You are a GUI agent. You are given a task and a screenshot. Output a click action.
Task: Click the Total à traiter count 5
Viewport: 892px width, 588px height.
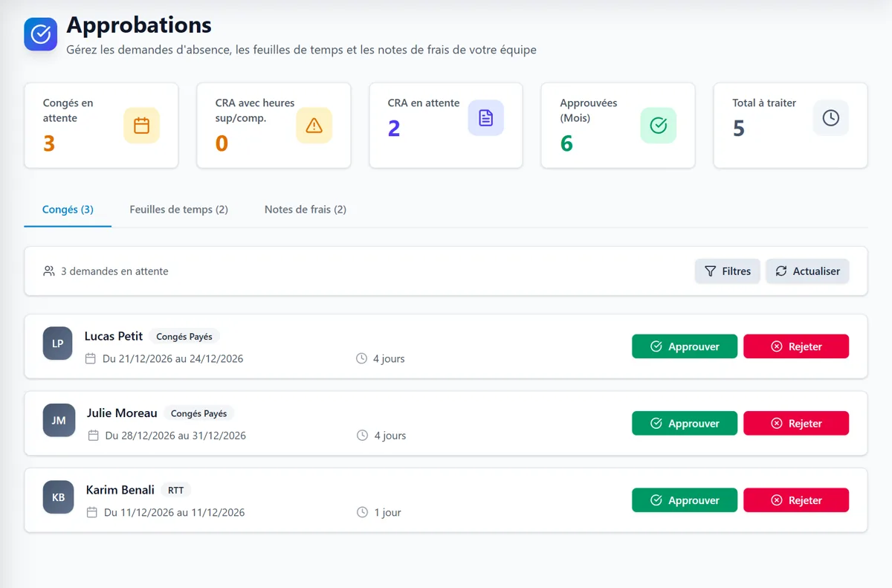tap(739, 129)
